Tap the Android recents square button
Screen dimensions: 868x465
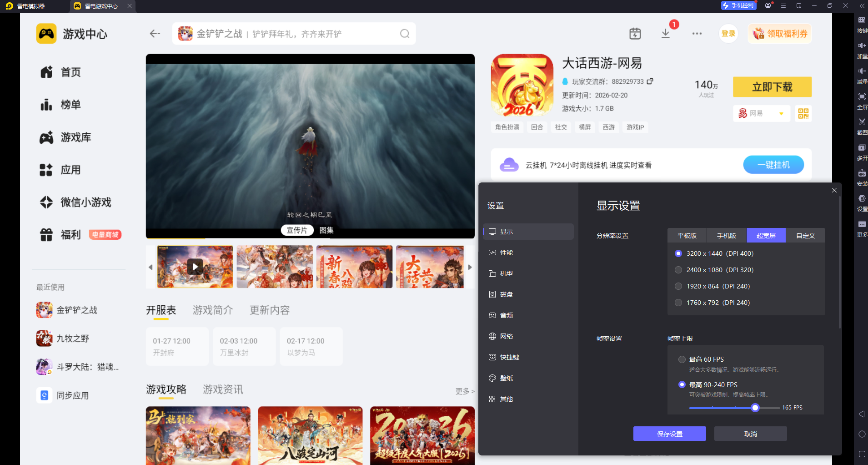[x=862, y=454]
